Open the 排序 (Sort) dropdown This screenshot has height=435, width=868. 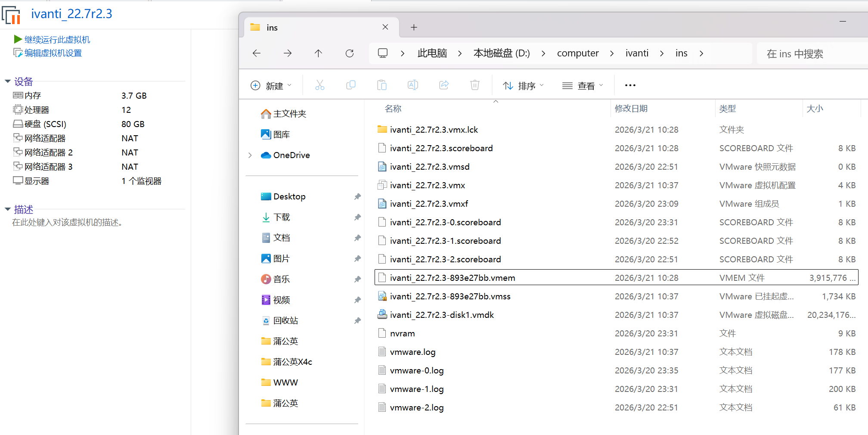pos(524,86)
